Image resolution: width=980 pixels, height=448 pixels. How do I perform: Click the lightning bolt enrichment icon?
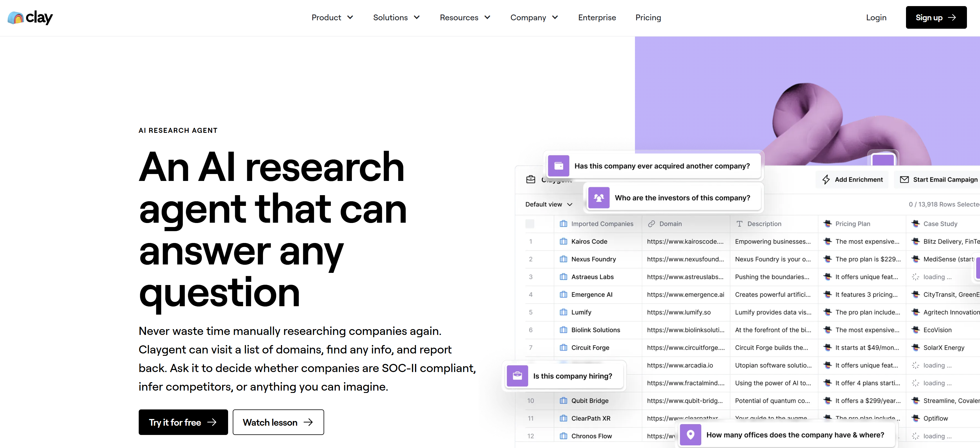826,179
